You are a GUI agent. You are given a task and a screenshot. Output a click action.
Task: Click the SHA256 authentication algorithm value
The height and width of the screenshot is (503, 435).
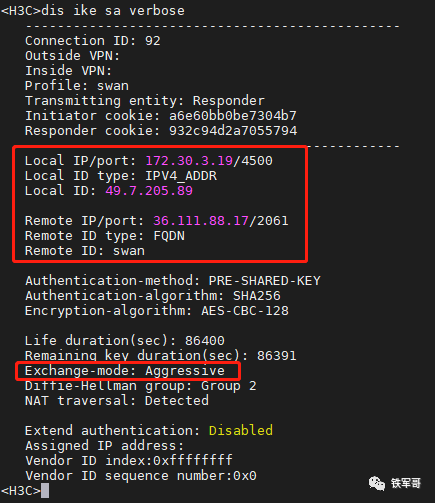click(257, 296)
